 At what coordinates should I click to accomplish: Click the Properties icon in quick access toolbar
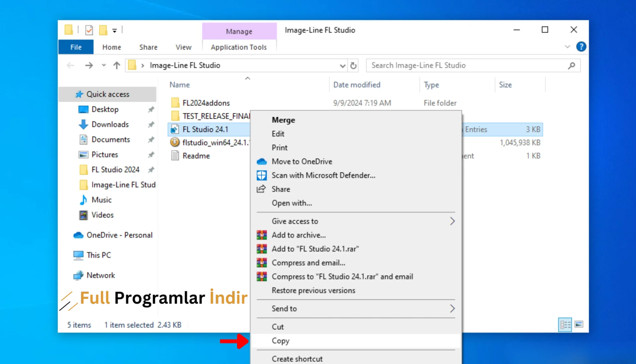(x=89, y=30)
